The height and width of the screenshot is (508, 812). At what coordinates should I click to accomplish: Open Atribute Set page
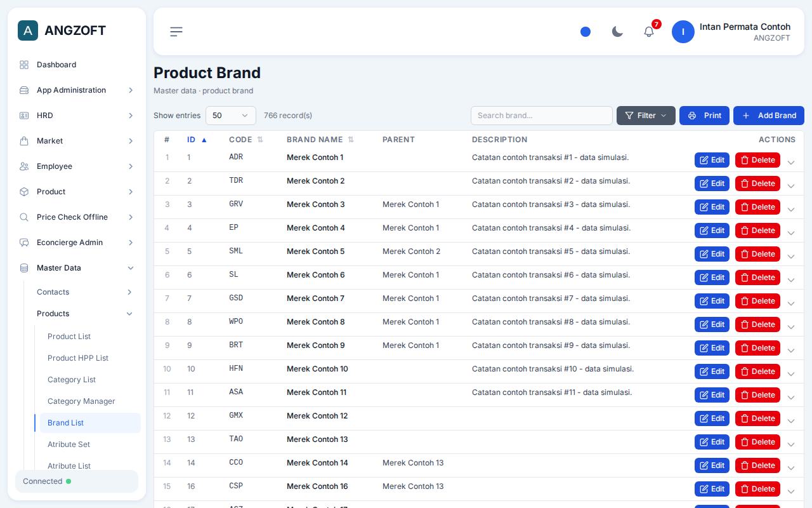click(x=90, y=444)
